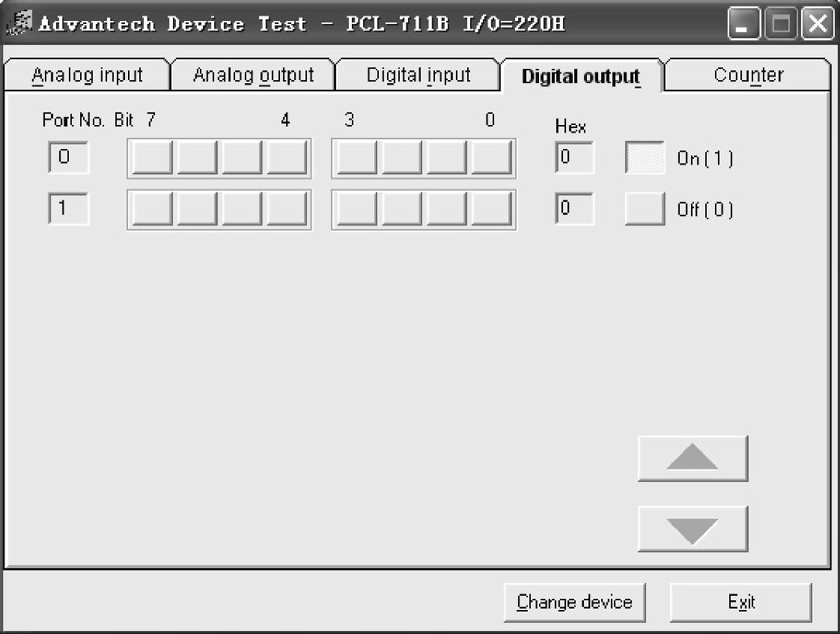Click the Hex value field for port 0

pos(574,157)
